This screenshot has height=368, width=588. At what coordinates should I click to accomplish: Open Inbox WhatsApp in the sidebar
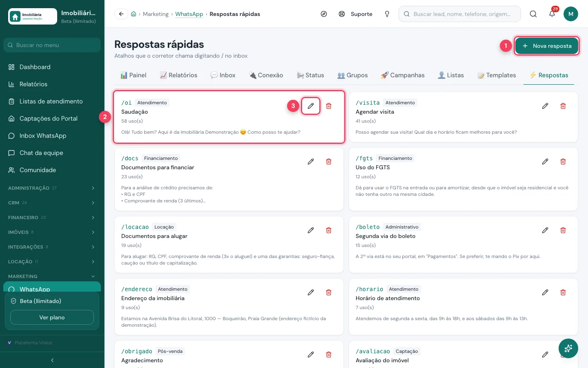coord(52,136)
